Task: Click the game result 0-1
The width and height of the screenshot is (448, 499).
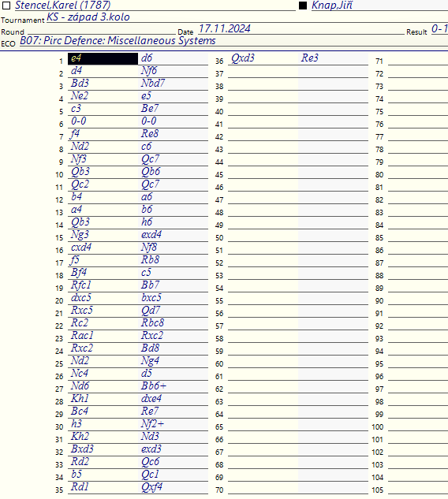Action: coord(439,28)
